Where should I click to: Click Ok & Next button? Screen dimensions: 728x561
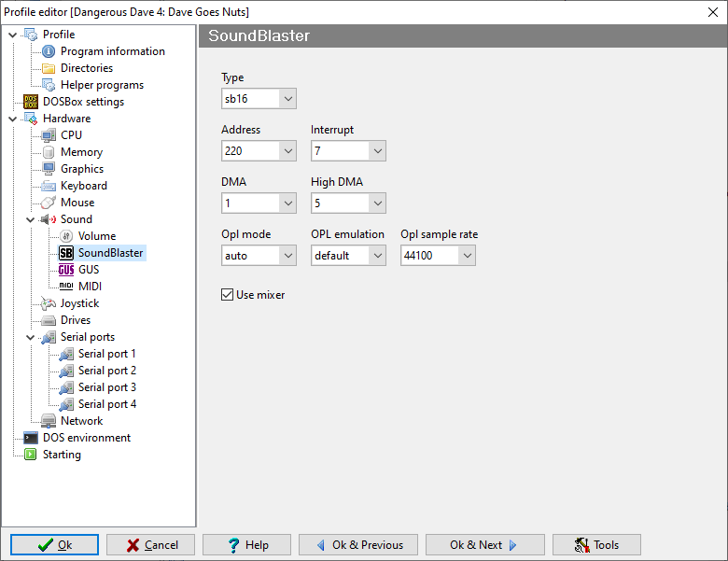click(x=484, y=545)
